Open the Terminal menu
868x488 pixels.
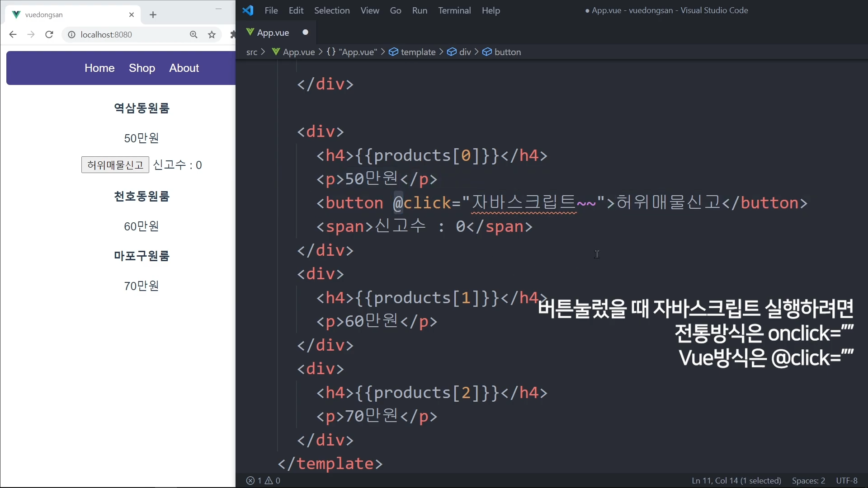pyautogui.click(x=454, y=10)
